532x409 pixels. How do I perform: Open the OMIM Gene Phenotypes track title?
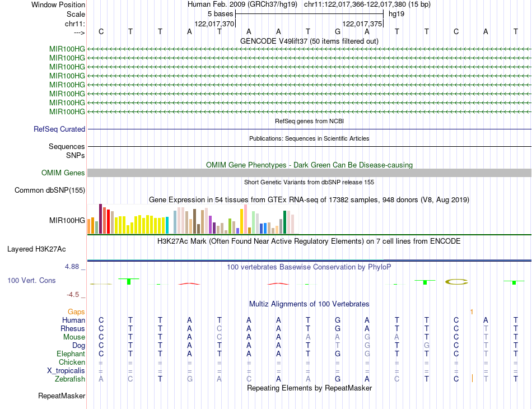309,165
